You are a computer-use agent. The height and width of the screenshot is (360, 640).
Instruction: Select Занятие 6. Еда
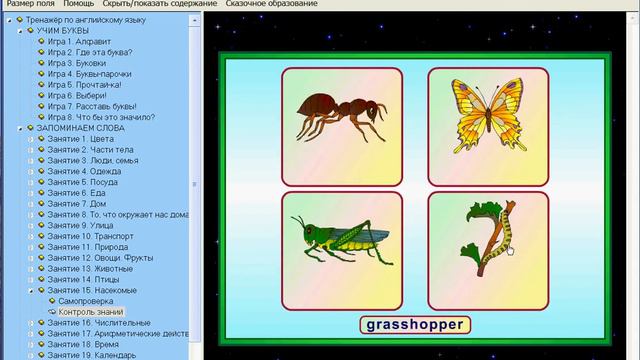[76, 193]
